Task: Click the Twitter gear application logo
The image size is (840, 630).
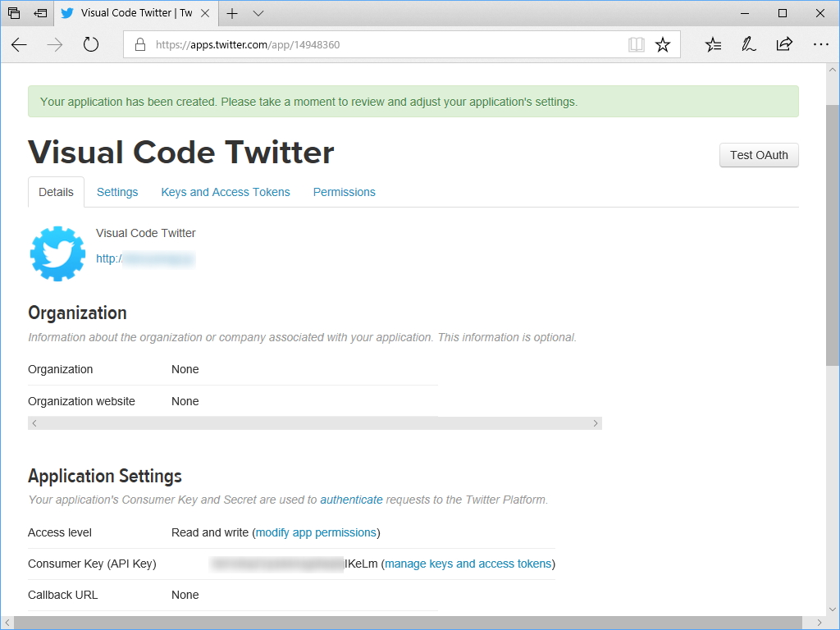Action: coord(57,253)
